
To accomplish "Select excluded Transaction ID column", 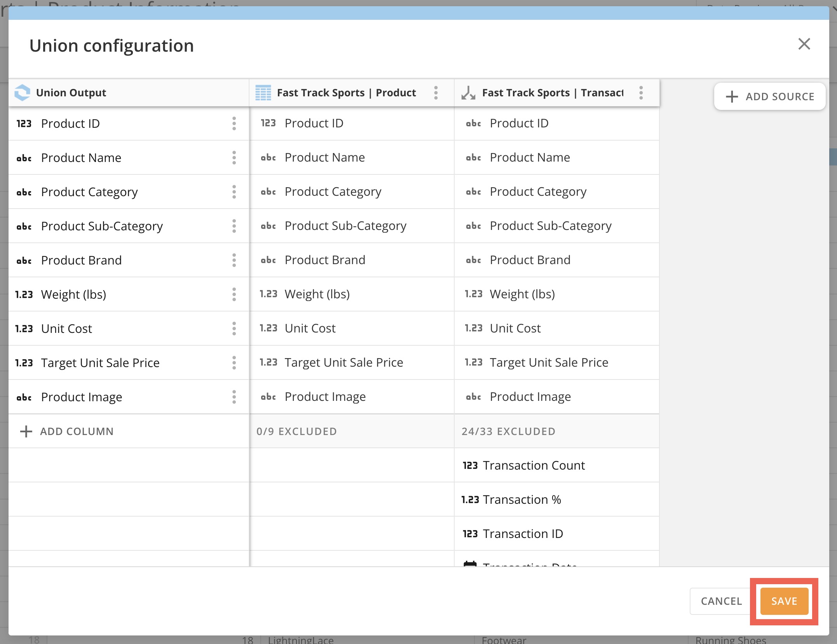I will point(523,534).
